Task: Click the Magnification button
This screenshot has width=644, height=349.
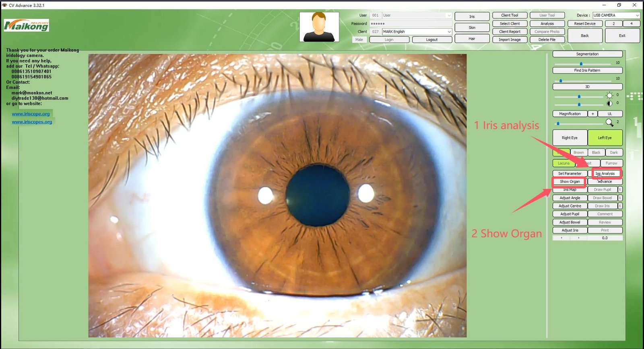Action: click(570, 114)
